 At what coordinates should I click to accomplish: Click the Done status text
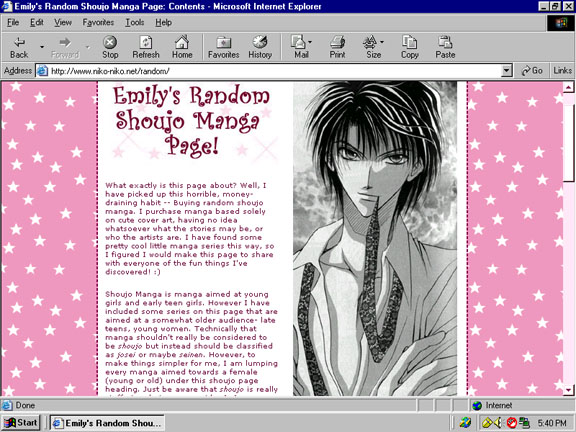[25, 405]
